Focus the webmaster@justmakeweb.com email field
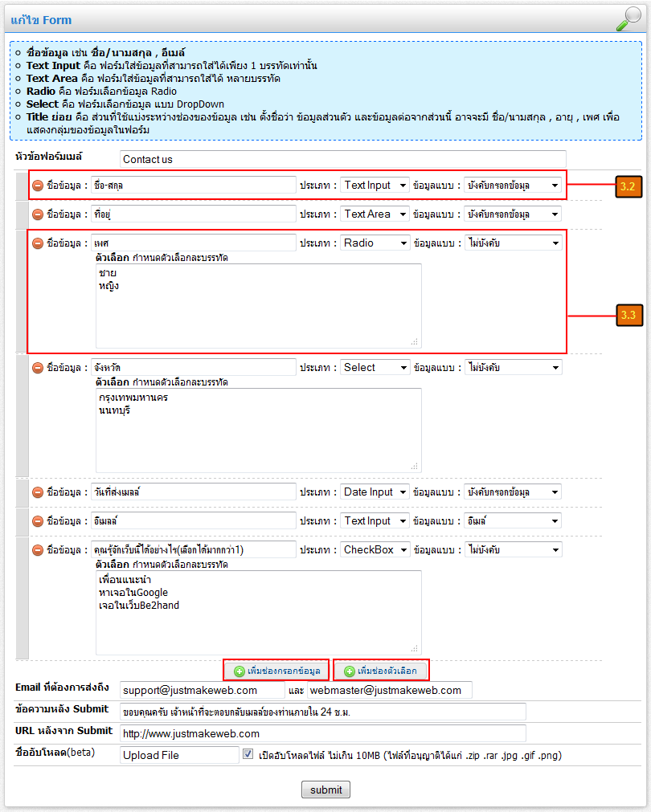Screen dimensions: 651x812 click(x=389, y=690)
